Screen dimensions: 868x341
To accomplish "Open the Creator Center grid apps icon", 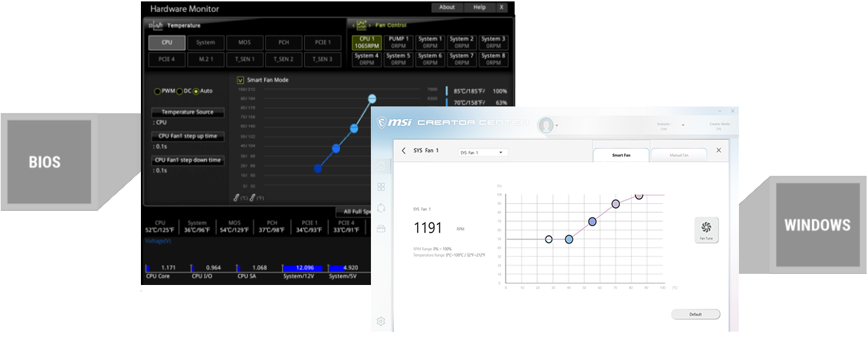I will pyautogui.click(x=381, y=187).
